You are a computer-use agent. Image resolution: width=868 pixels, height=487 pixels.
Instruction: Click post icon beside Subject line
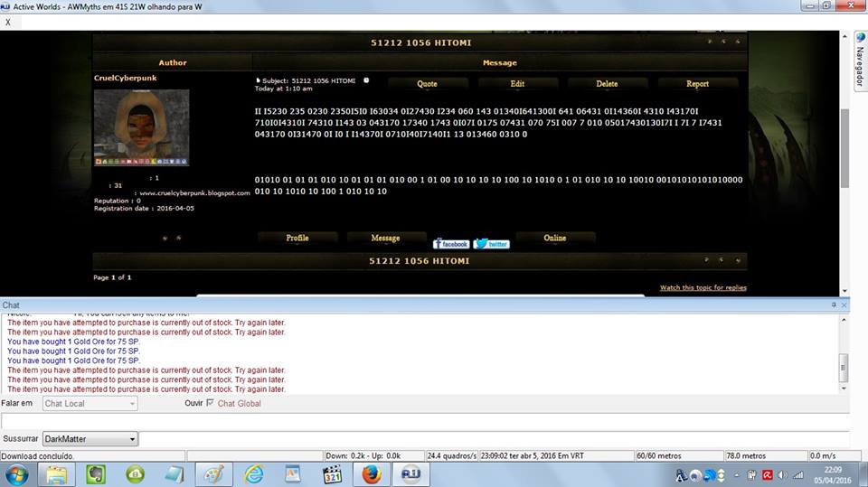pos(258,80)
